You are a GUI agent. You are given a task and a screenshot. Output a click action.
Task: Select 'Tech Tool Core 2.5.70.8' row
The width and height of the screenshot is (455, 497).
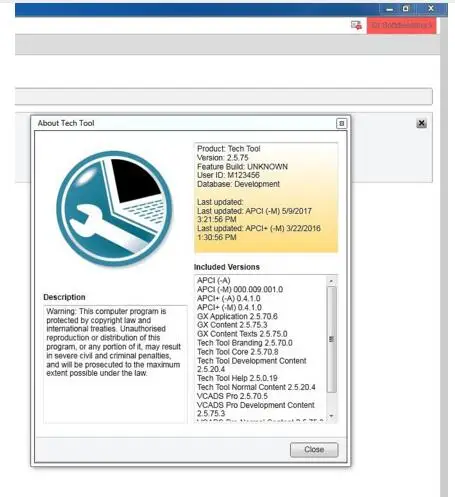[237, 352]
